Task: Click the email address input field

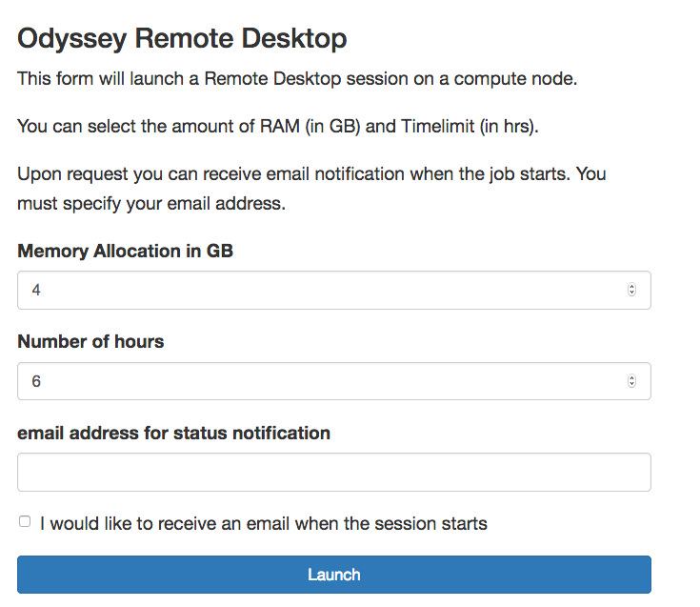Action: pyautogui.click(x=334, y=472)
